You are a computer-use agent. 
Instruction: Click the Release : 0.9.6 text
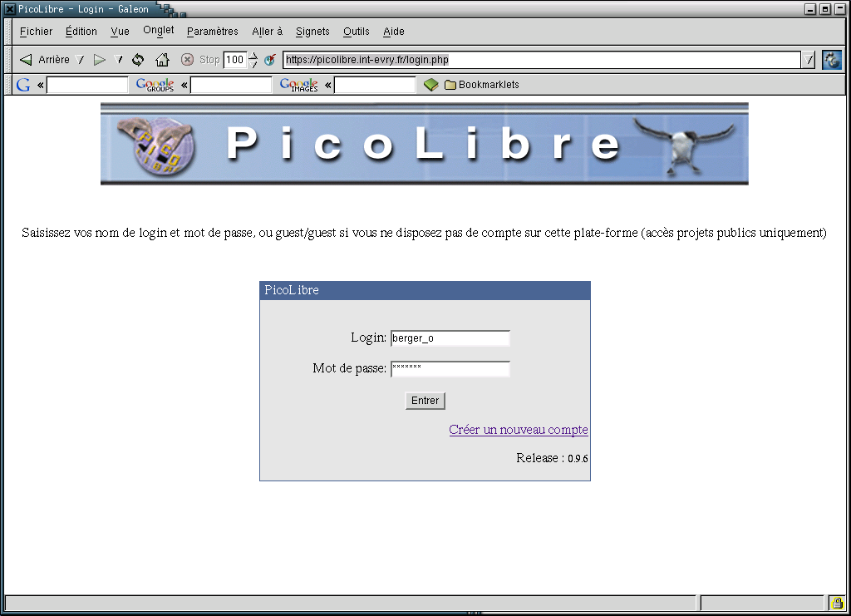pyautogui.click(x=552, y=458)
